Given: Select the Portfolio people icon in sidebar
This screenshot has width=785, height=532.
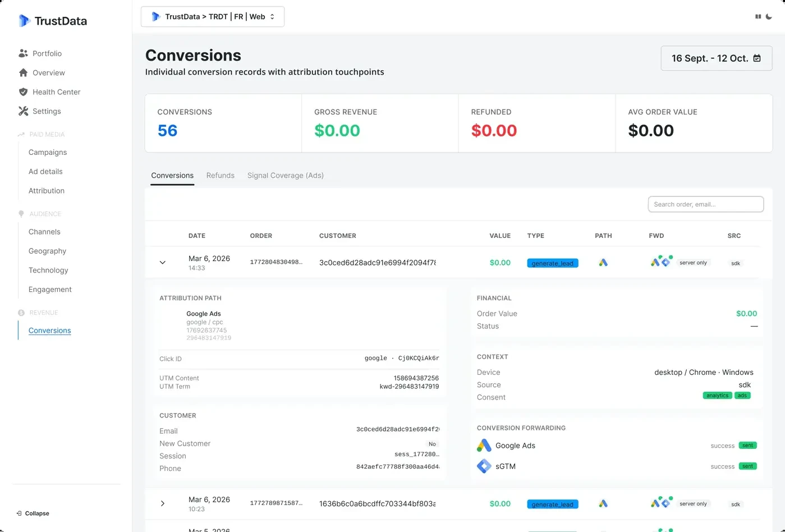Looking at the screenshot, I should tap(22, 53).
